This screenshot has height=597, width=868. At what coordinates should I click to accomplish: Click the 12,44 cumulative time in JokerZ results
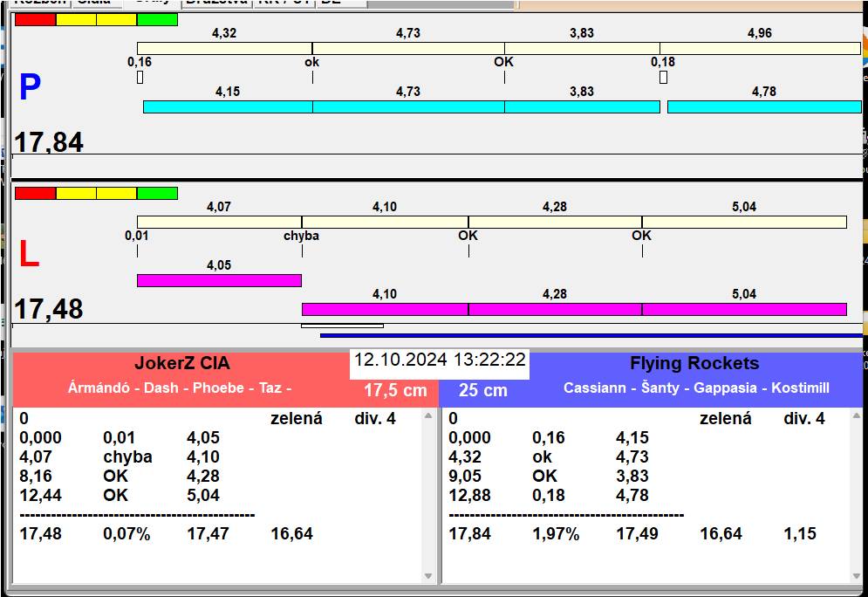[x=40, y=495]
